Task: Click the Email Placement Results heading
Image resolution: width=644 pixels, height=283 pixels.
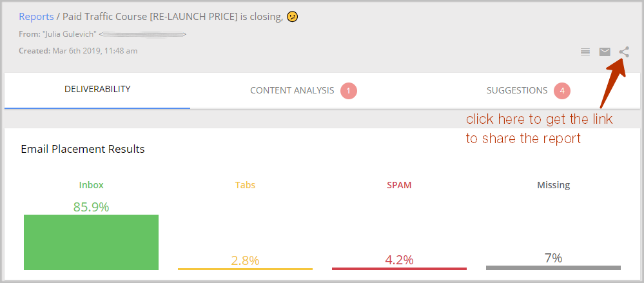Action: click(x=83, y=149)
